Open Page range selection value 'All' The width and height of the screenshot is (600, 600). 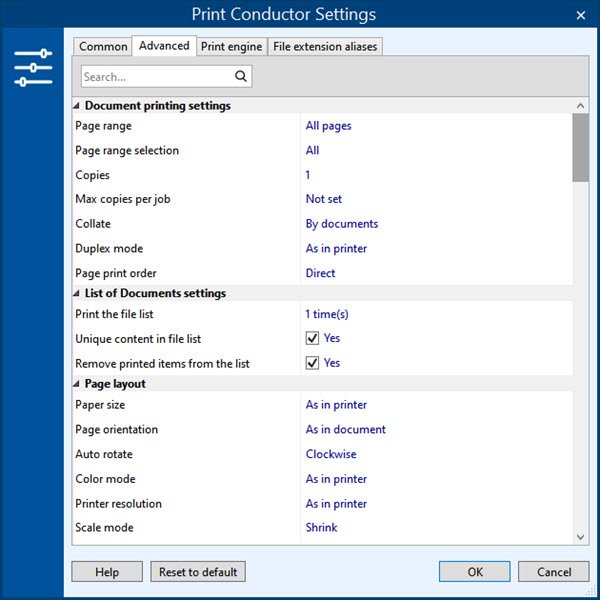pos(312,150)
